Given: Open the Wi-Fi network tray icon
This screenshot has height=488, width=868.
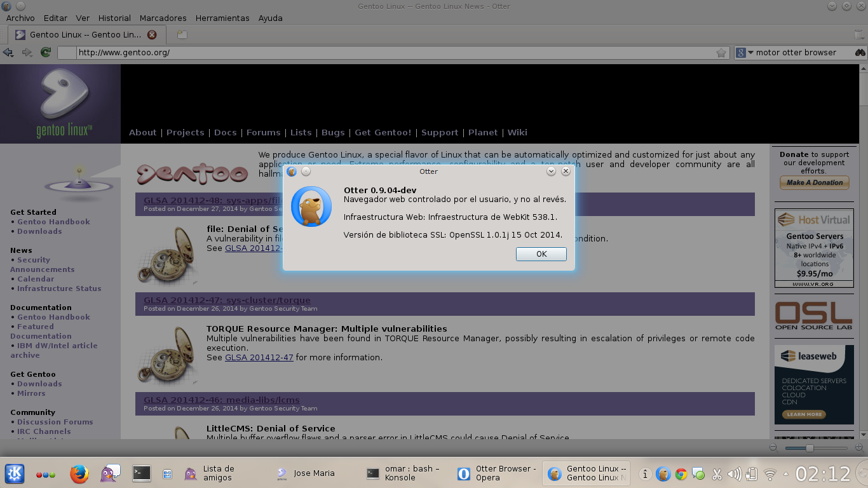Looking at the screenshot, I should (770, 474).
